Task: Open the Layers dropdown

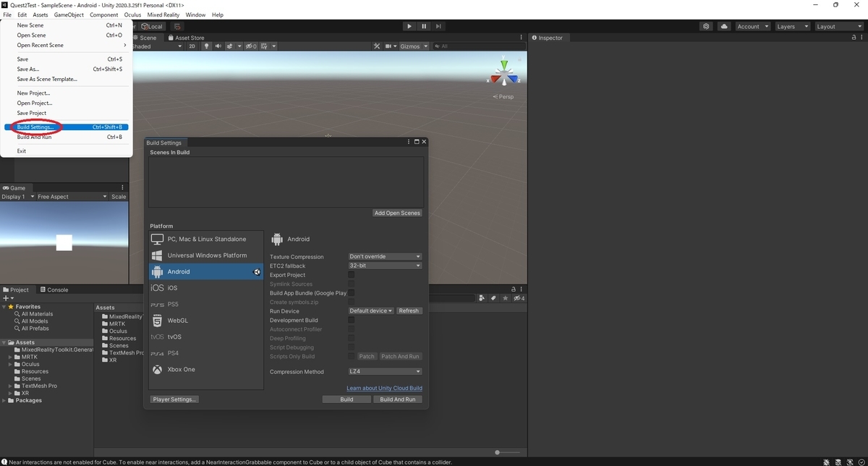Action: coord(792,26)
